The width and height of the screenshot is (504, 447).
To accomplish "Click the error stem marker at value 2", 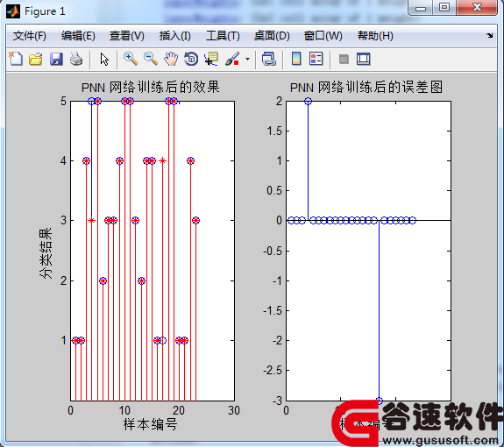I will point(308,101).
